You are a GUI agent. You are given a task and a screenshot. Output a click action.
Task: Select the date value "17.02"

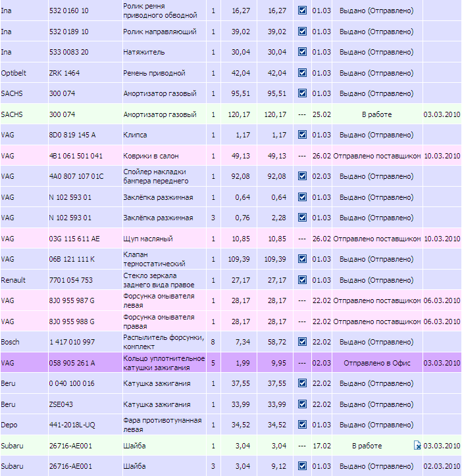322,446
